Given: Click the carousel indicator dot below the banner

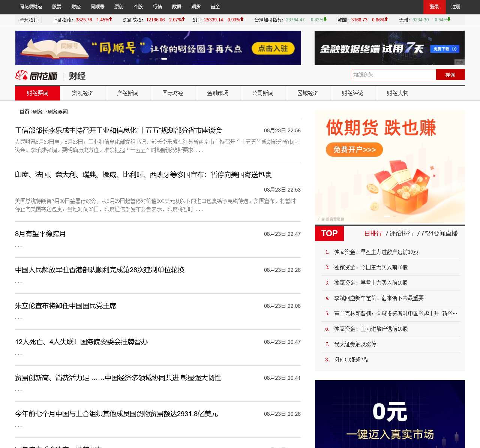Looking at the screenshot, I should (164, 58).
